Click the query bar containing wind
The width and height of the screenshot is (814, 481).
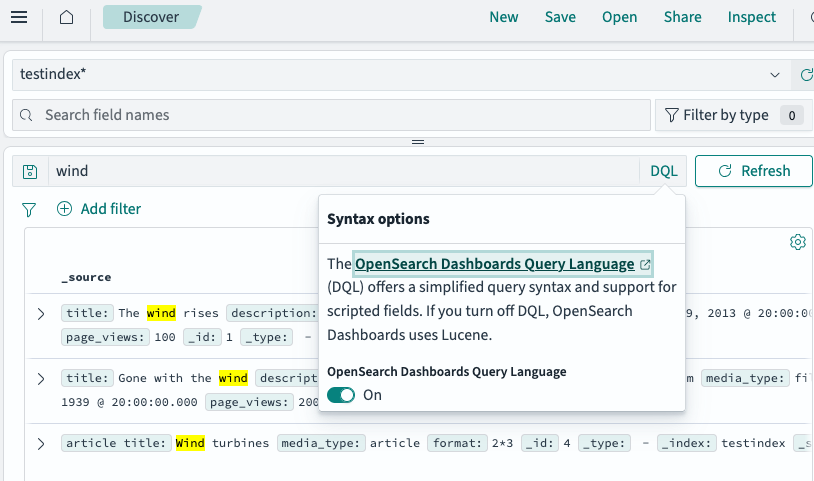pyautogui.click(x=344, y=171)
